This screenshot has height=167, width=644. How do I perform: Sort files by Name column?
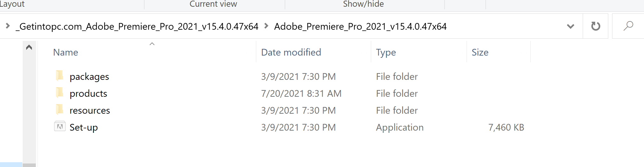tap(65, 52)
